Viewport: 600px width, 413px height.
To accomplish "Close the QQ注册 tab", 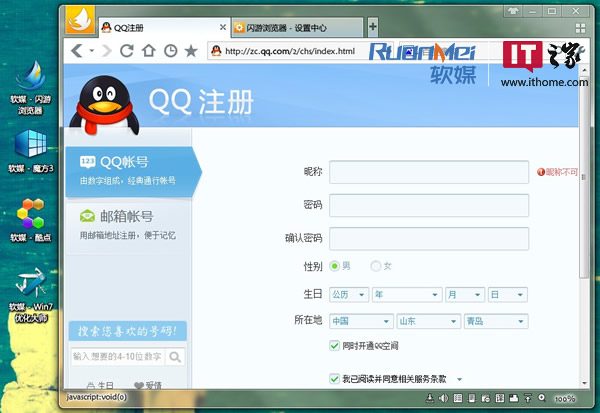I will point(223,27).
